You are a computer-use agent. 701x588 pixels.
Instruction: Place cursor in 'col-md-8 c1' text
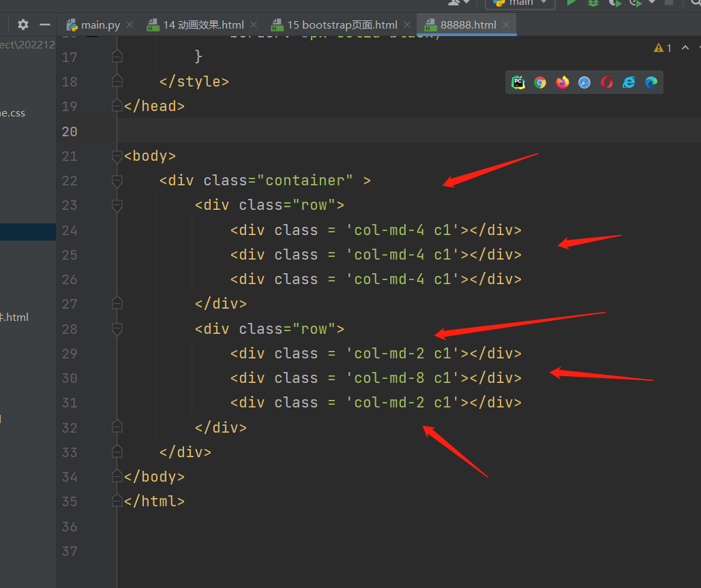(x=403, y=378)
